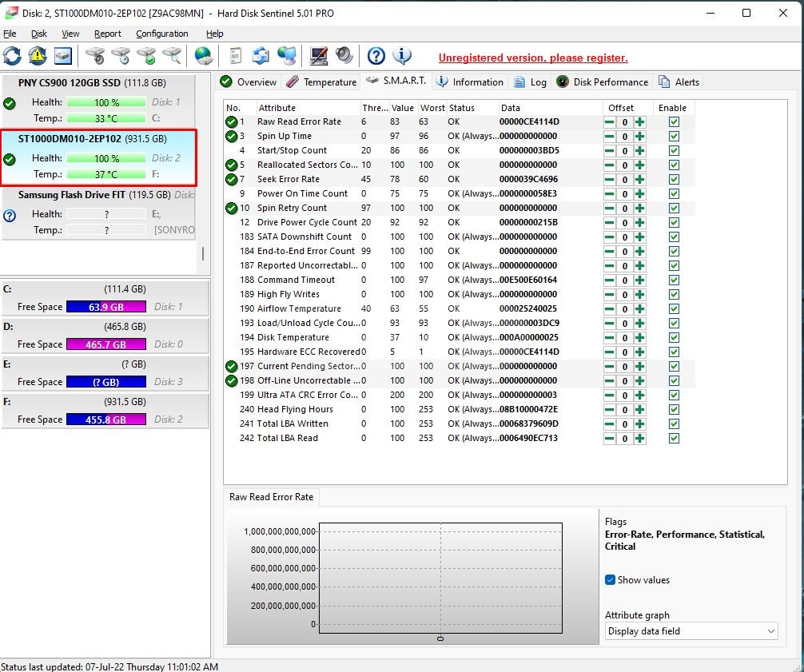The height and width of the screenshot is (672, 804).
Task: Open the Help menu
Action: coord(215,34)
